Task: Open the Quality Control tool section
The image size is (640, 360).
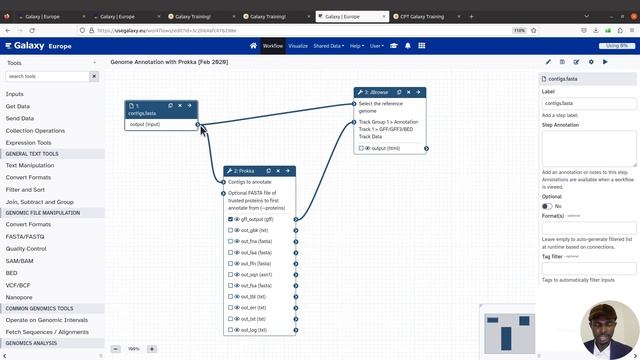Action: point(26,249)
